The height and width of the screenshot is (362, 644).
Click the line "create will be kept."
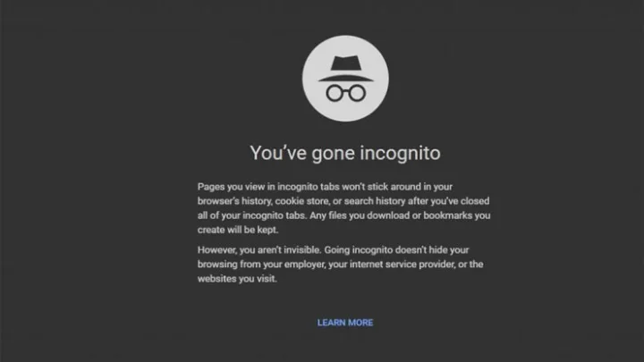(238, 230)
